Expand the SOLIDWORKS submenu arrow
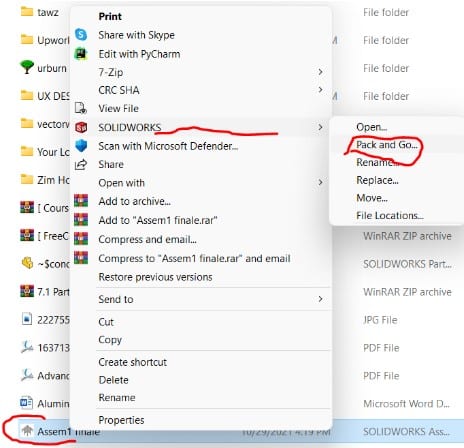This screenshot has height=448, width=464. click(x=320, y=127)
